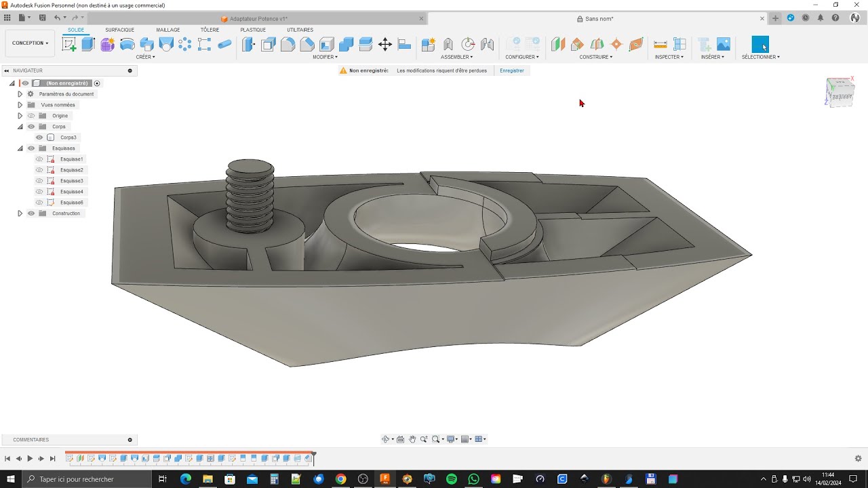Select the Extrude tool in Créer
This screenshot has height=488, width=868.
tap(88, 45)
